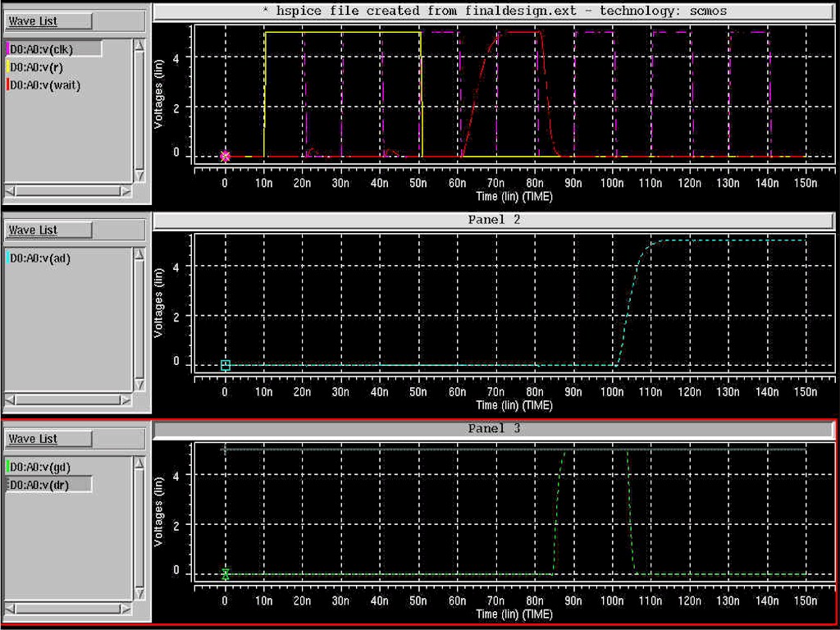This screenshot has height=630, width=840.
Task: Click the Time (lin) (TIME) label in top panel
Action: [514, 197]
